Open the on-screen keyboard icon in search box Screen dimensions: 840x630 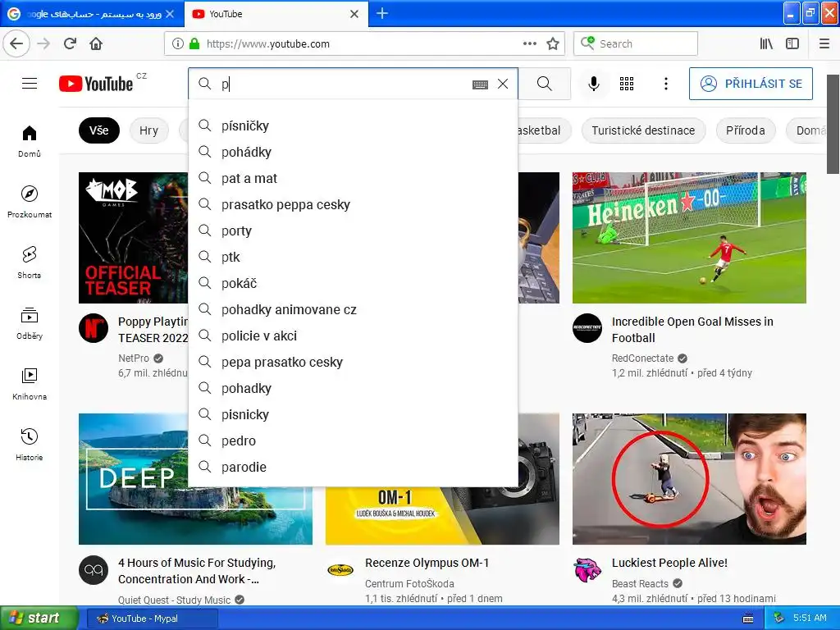pos(480,84)
